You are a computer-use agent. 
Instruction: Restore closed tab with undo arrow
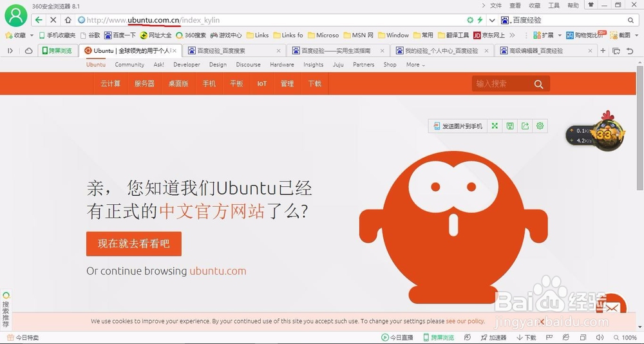630,50
